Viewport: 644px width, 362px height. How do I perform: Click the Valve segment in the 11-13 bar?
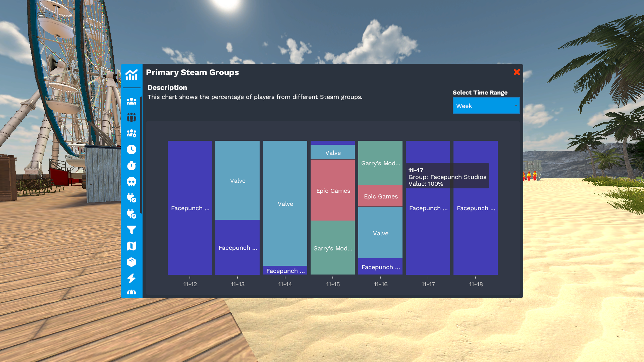237,180
